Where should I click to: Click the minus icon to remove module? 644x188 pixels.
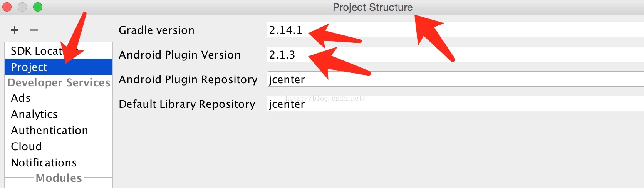tap(34, 30)
